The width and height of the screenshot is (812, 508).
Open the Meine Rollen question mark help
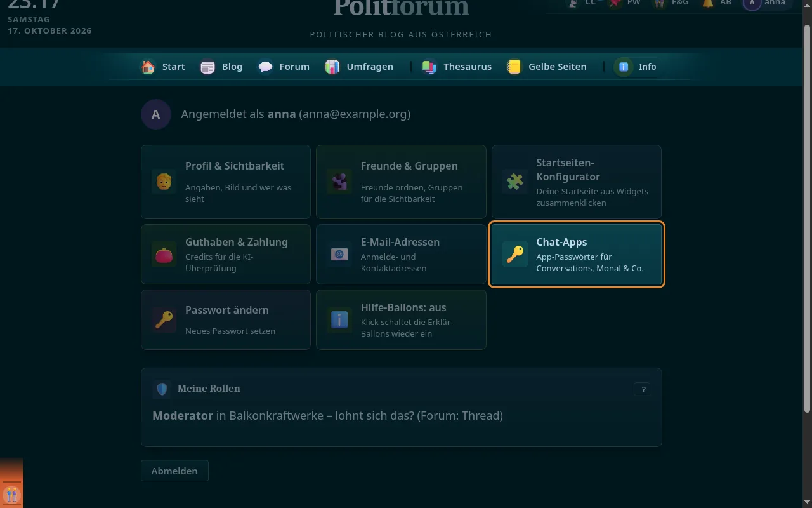click(642, 390)
